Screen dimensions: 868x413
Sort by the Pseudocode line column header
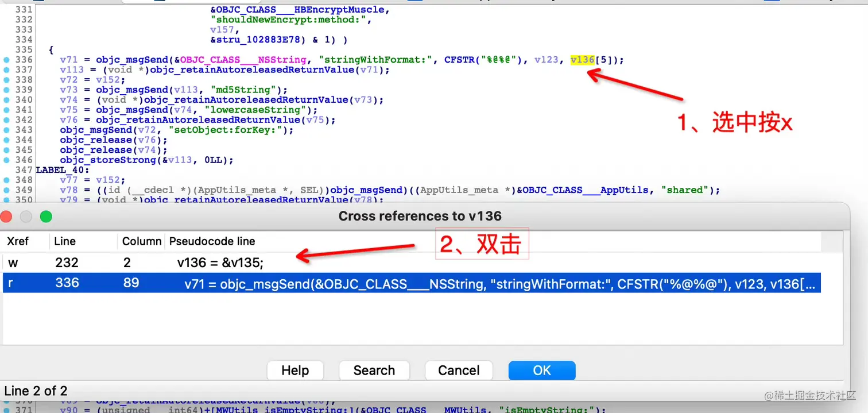(x=212, y=241)
